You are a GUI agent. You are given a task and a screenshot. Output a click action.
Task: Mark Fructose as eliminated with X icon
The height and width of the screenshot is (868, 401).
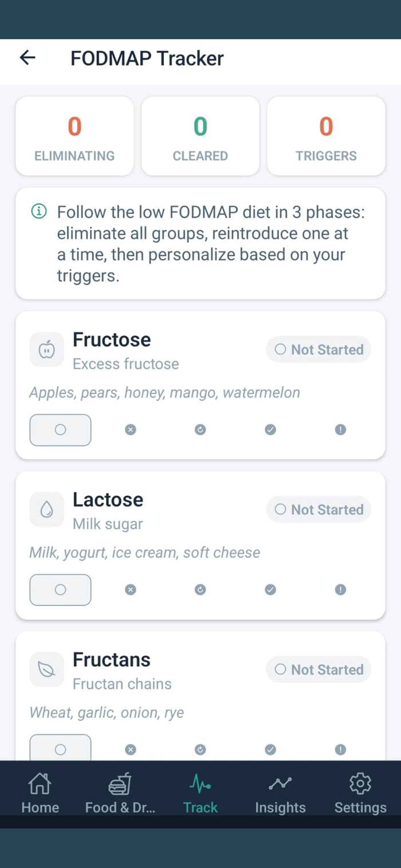[x=131, y=429]
